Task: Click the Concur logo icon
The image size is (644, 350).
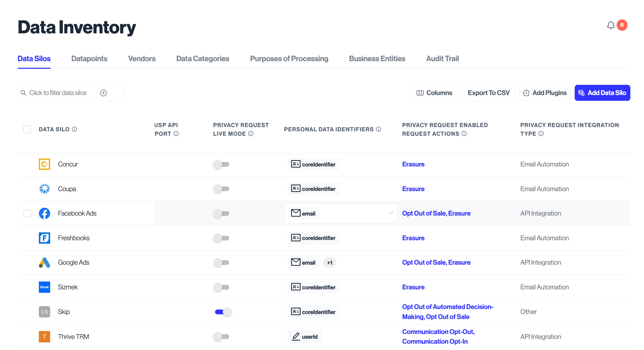Action: coord(44,164)
